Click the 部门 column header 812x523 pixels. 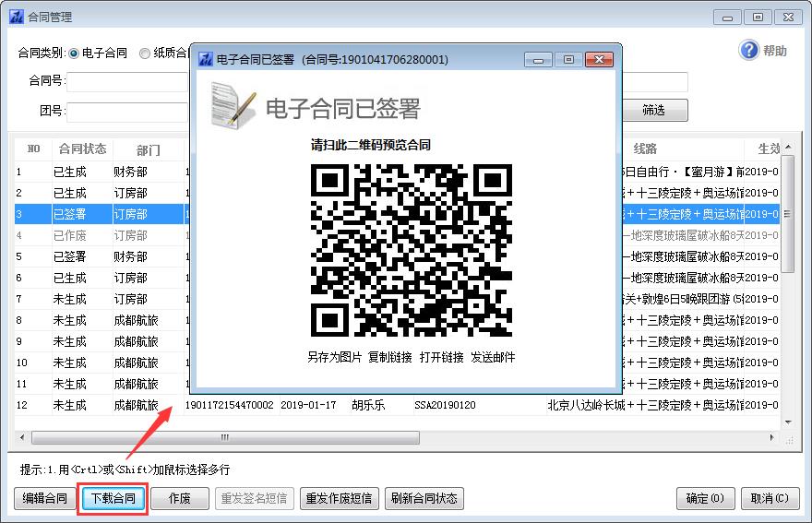pos(149,149)
